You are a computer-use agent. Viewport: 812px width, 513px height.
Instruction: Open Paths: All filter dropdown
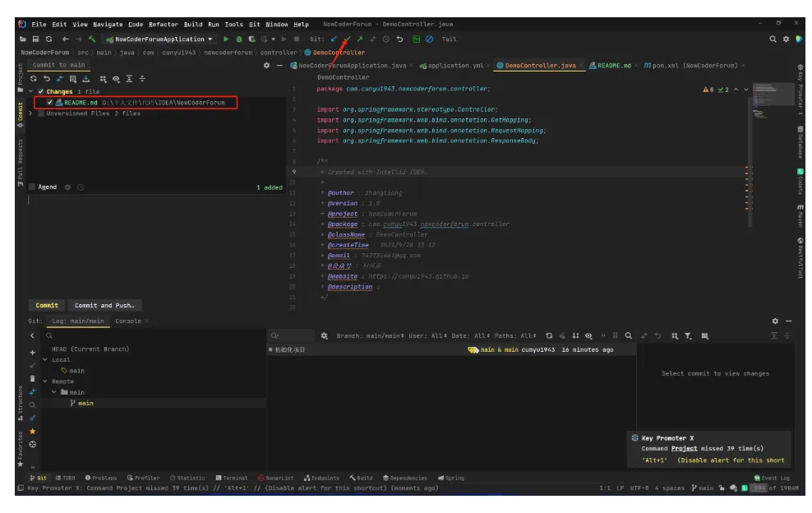coord(515,335)
